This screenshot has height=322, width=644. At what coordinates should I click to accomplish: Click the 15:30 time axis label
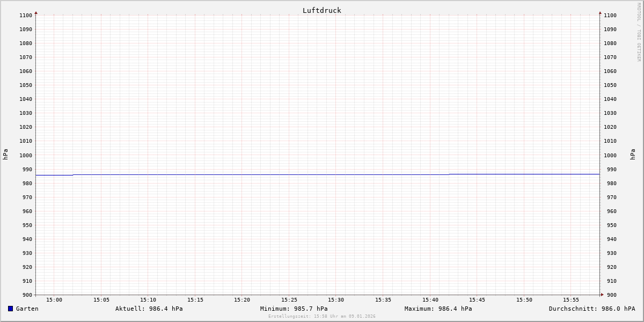point(336,300)
